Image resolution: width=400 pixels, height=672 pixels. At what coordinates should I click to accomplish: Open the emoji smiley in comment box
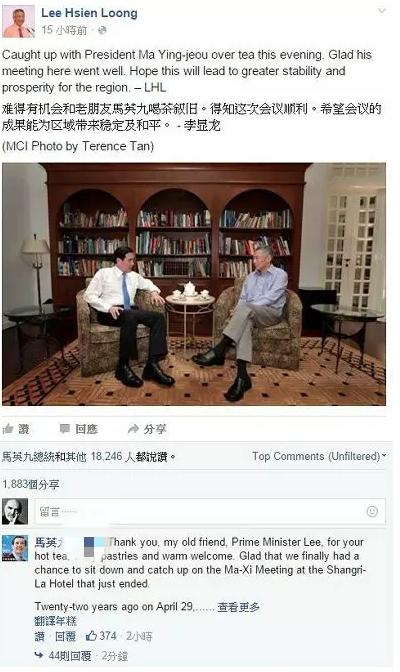[x=372, y=511]
